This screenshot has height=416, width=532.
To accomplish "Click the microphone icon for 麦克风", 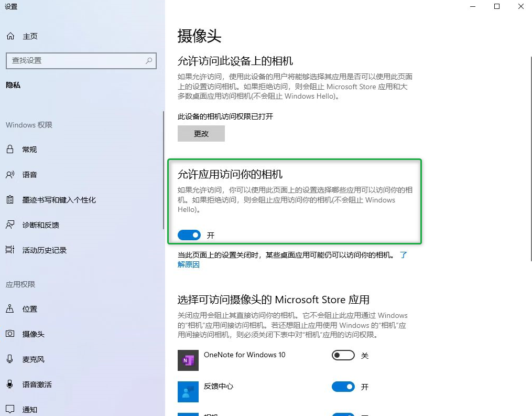I will 10,359.
